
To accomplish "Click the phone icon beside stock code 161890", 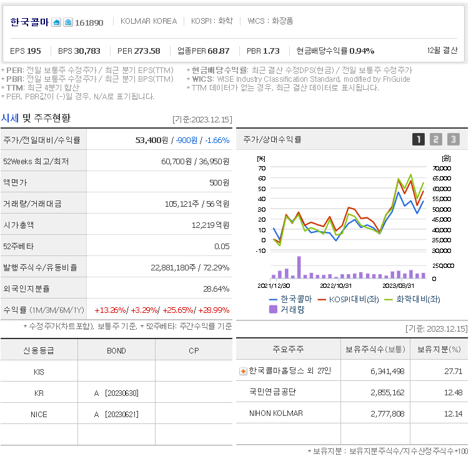I will click(68, 22).
